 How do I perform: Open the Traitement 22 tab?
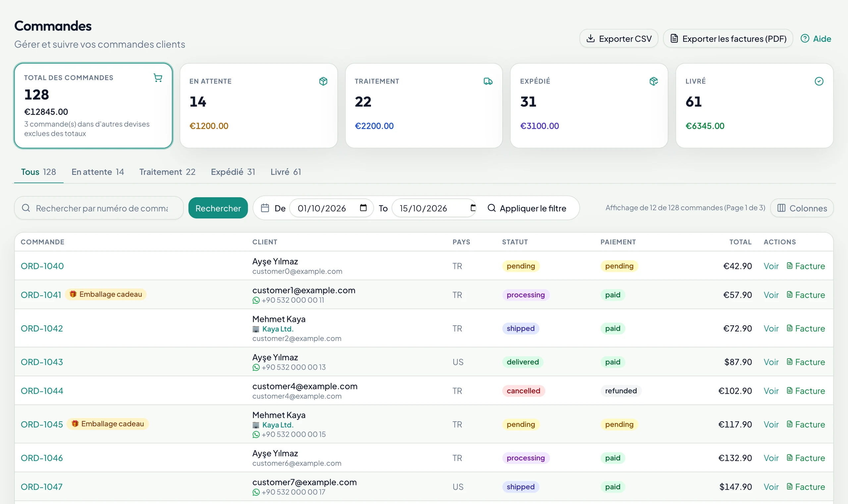tap(167, 172)
